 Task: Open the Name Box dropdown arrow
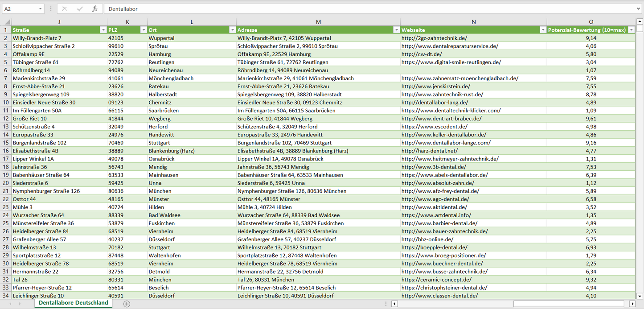click(x=41, y=9)
